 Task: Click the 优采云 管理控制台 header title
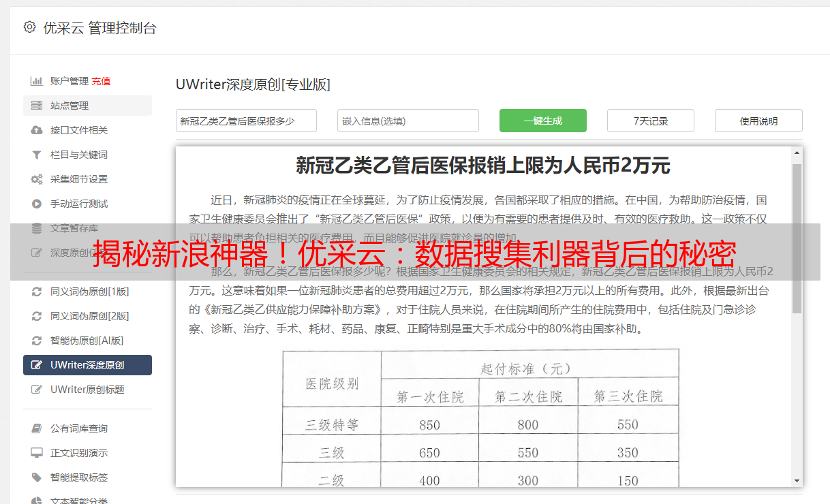point(100,28)
